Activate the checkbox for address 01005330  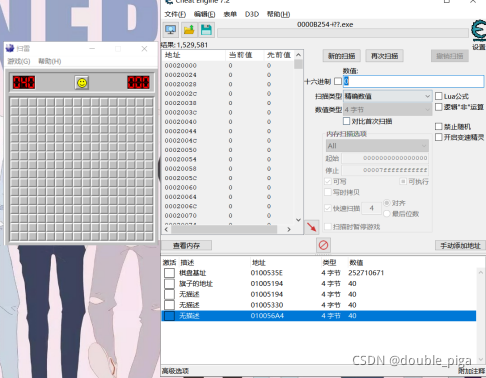tap(169, 305)
